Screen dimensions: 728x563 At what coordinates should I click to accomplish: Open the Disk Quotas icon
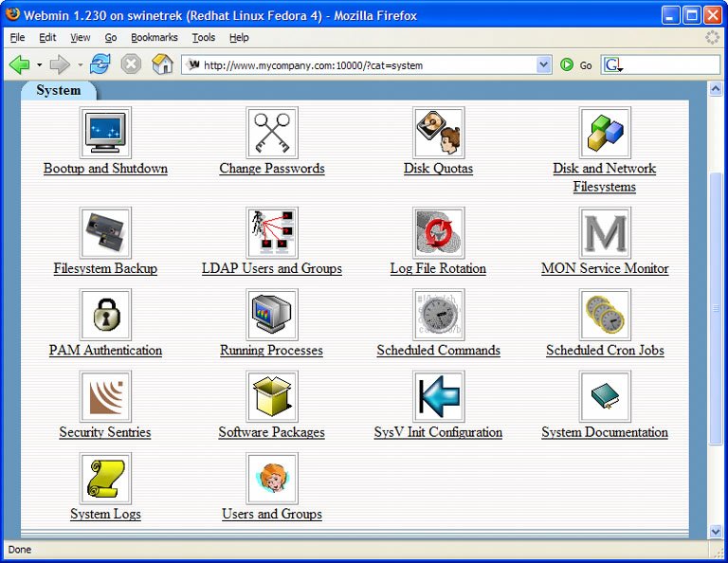click(438, 133)
